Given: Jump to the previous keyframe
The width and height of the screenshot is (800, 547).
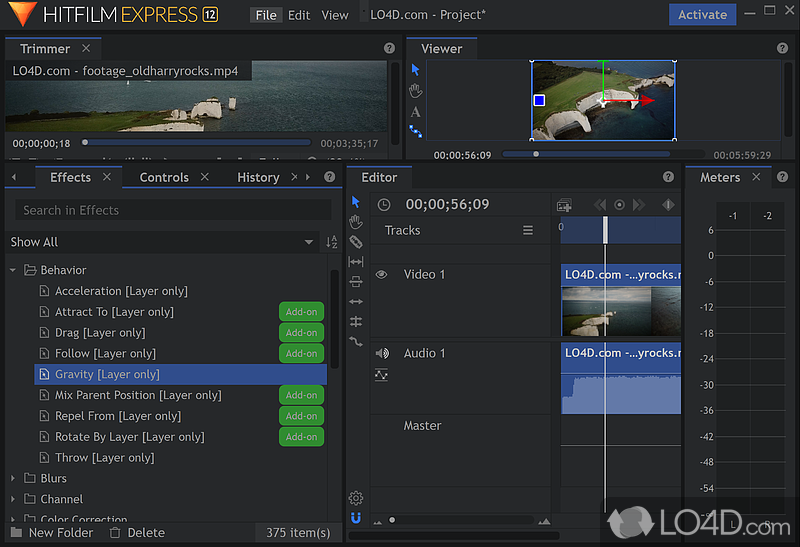Looking at the screenshot, I should [600, 205].
